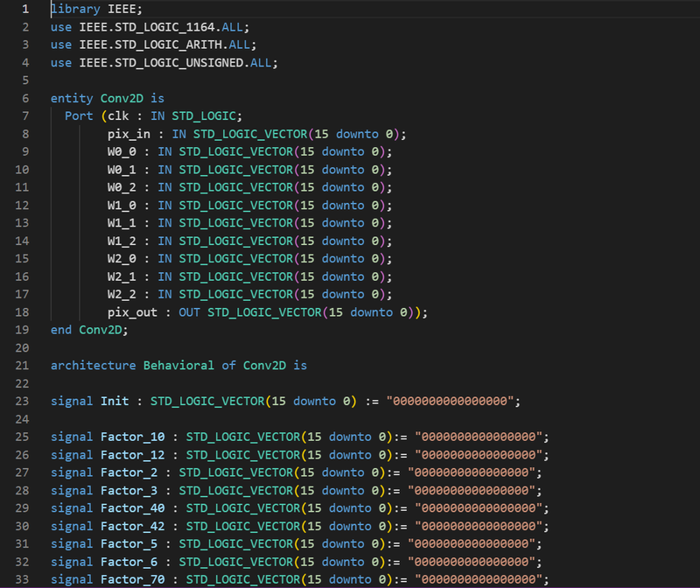The image size is (700, 588).
Task: Click the 'Init' signal name
Action: point(115,401)
